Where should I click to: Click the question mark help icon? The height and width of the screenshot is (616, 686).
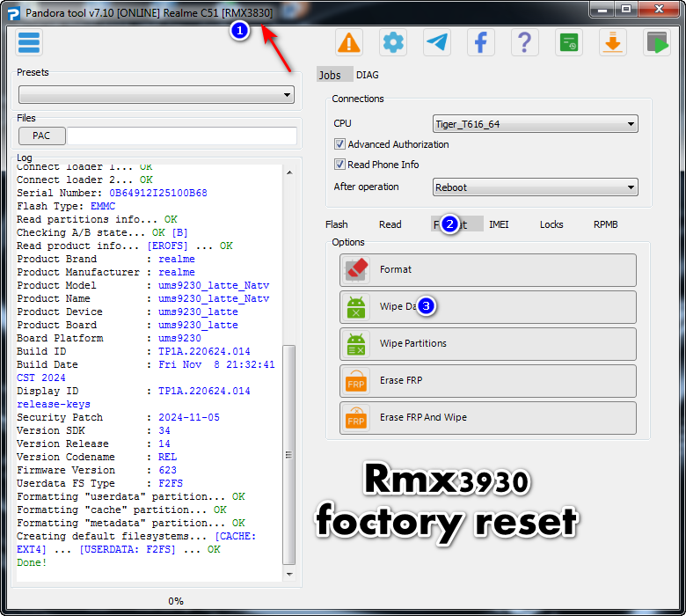pos(524,42)
